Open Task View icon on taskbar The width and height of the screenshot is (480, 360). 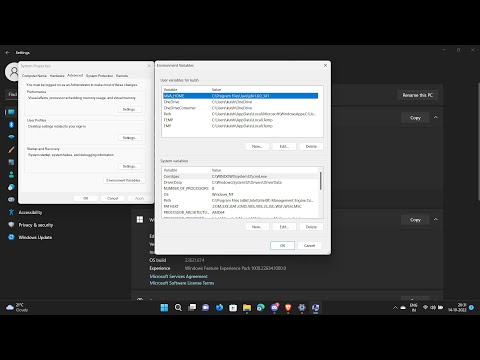click(x=192, y=307)
